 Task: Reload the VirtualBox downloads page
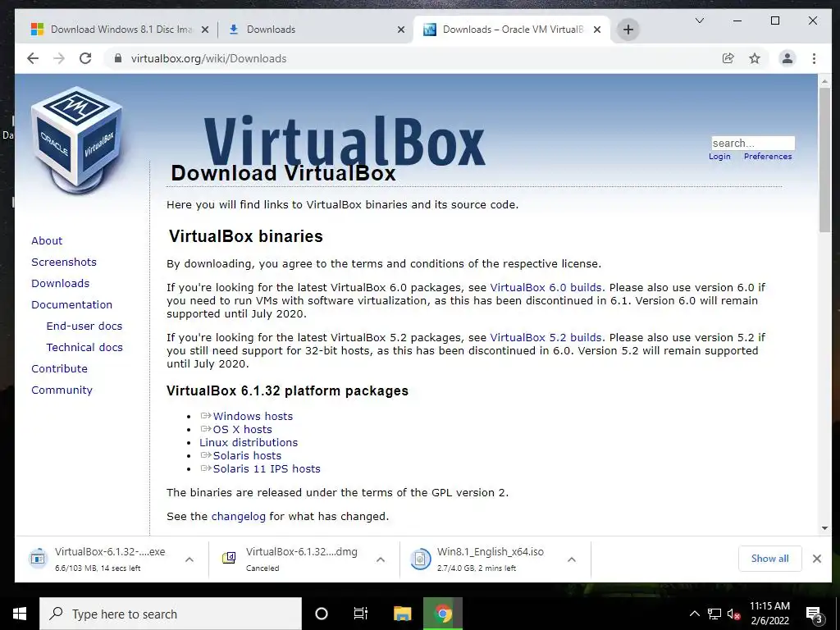click(85, 58)
